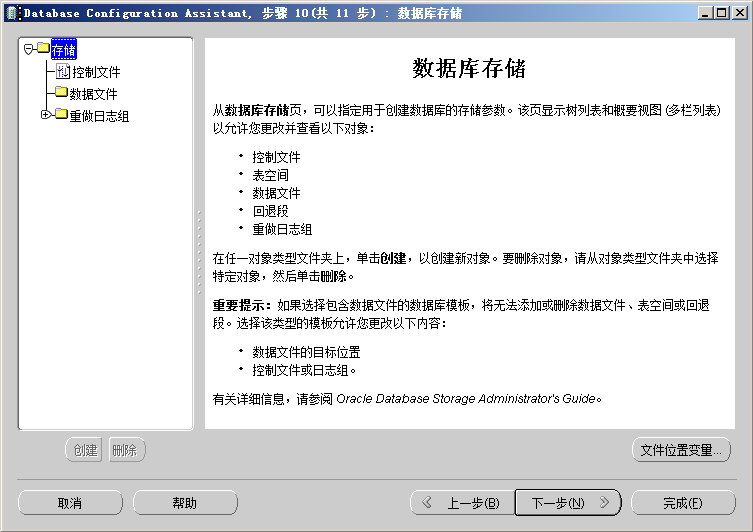The image size is (753, 532).
Task: Click the 数据库存储 page heading
Action: click(x=469, y=68)
